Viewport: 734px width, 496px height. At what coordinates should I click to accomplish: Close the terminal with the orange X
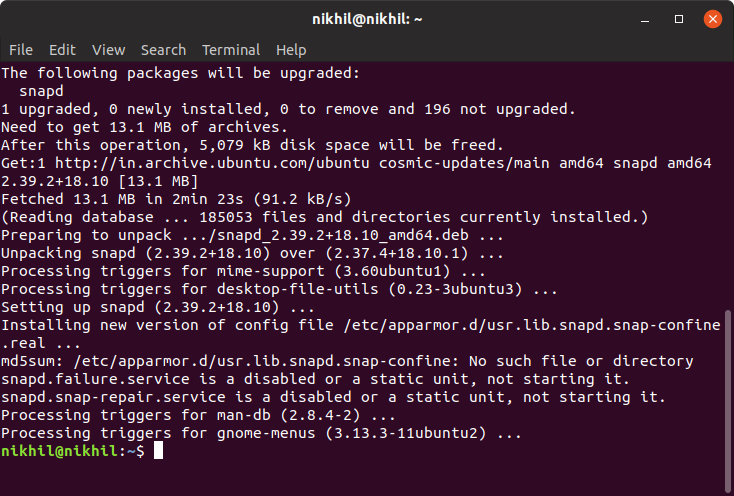pos(712,19)
